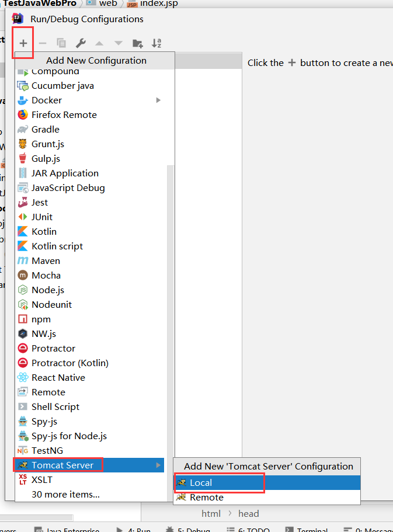Viewport: 393px width, 532px height.
Task: Click the Kotlin icon beside Kotlin entry
Action: [23, 232]
